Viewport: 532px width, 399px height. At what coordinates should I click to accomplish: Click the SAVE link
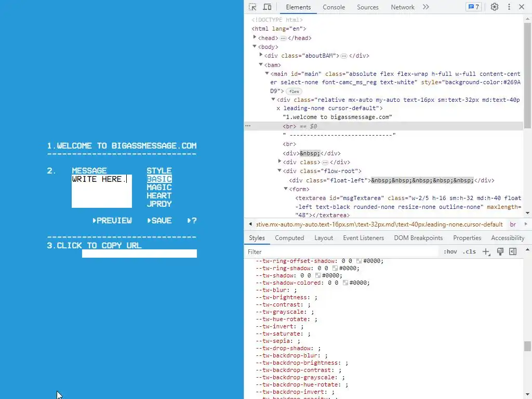coord(159,220)
